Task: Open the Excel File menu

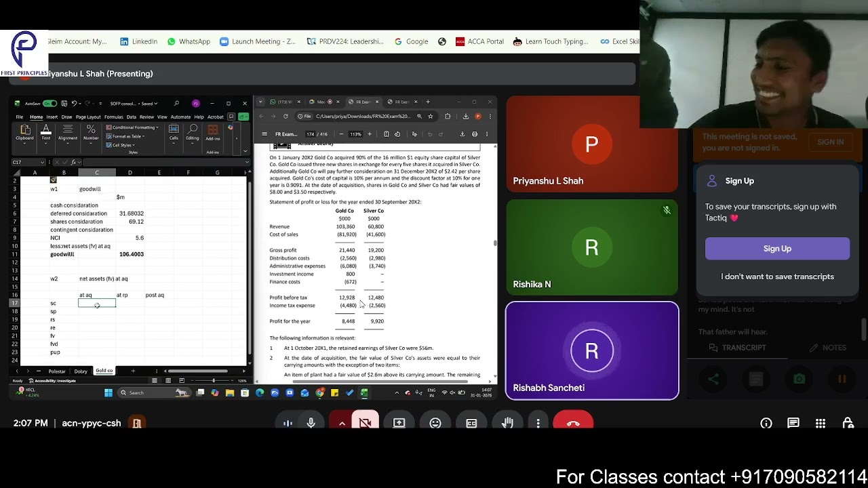Action: pyautogui.click(x=20, y=117)
